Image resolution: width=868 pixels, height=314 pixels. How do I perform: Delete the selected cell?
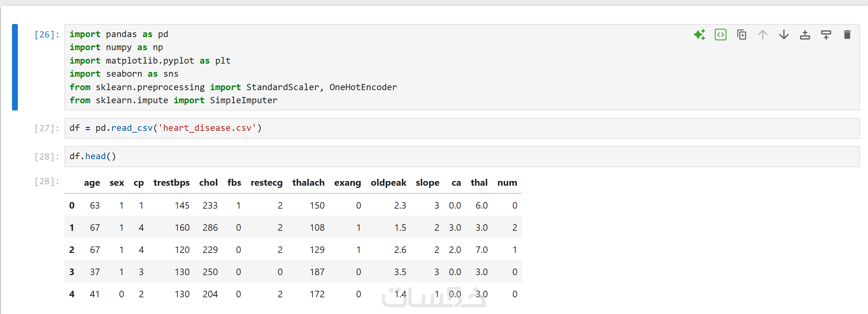847,35
